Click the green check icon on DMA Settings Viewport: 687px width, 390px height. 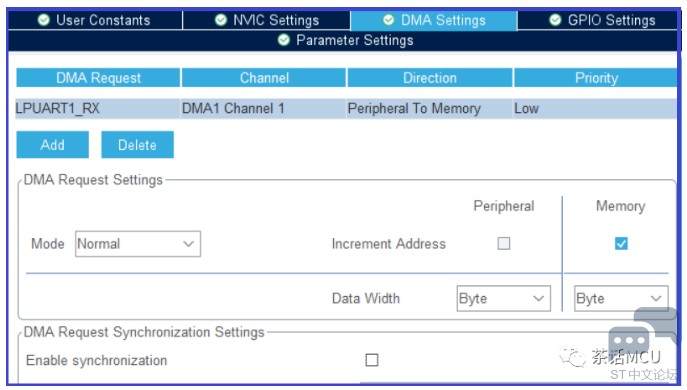click(x=389, y=20)
